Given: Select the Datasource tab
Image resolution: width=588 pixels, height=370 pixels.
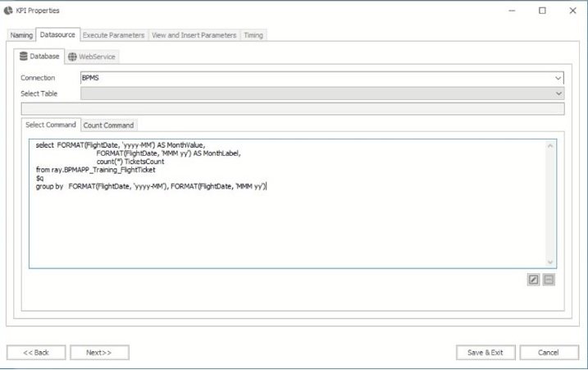Looking at the screenshot, I should click(57, 34).
